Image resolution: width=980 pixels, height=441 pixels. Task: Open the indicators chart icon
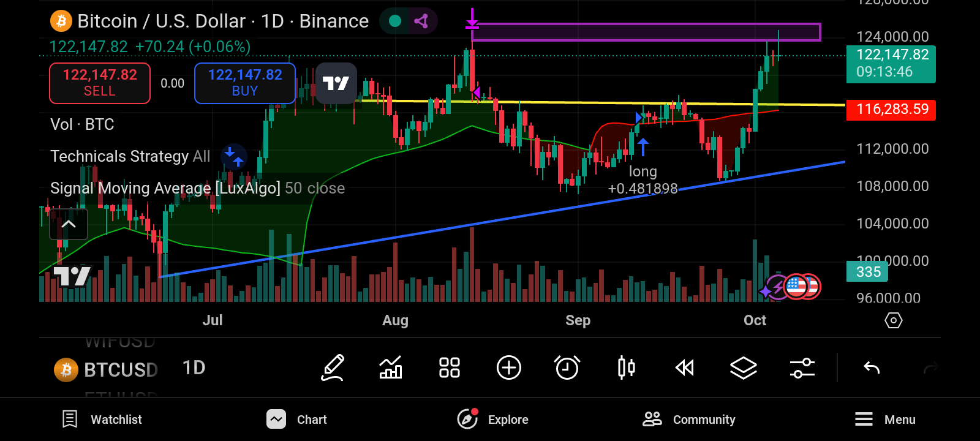tap(391, 368)
